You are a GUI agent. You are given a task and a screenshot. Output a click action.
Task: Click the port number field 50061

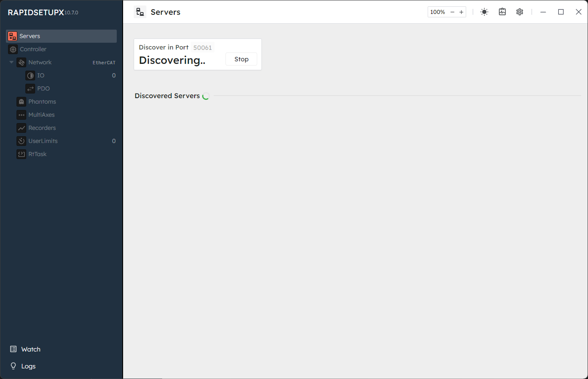pyautogui.click(x=203, y=48)
